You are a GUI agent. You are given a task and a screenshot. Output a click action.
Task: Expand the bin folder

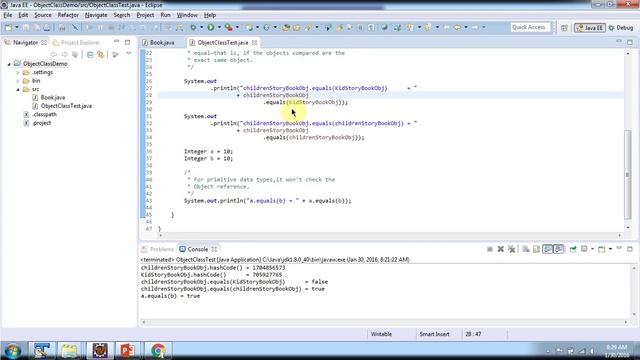click(18, 81)
